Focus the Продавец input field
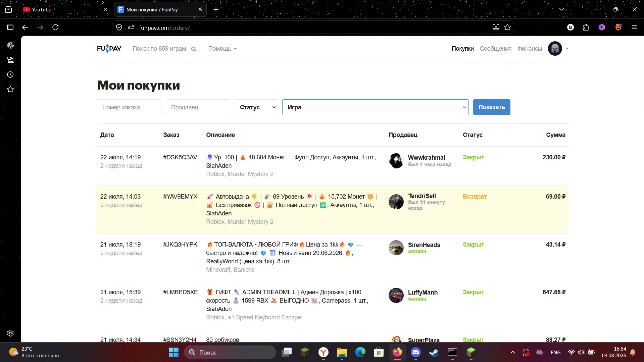Viewport: 644px width, 362px height. point(198,107)
